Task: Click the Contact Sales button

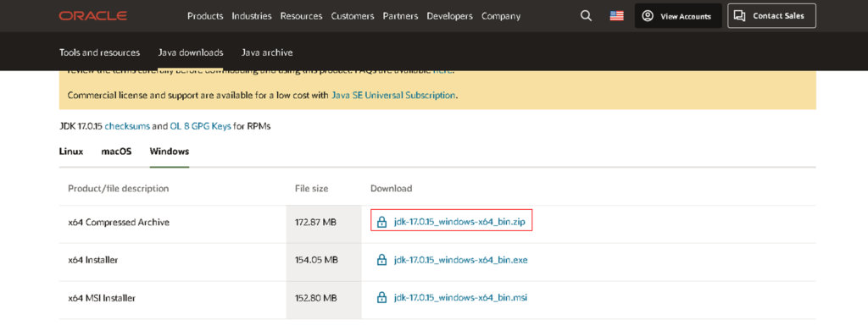Action: click(771, 16)
